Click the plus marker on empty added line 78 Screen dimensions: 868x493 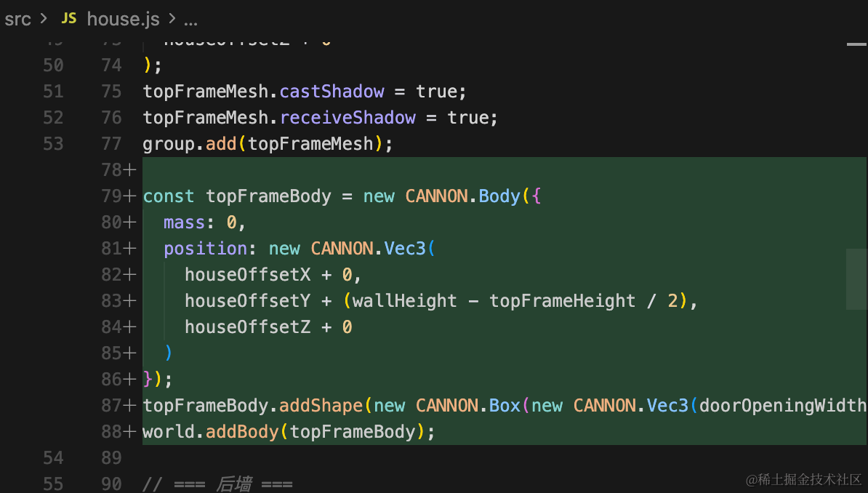[129, 170]
